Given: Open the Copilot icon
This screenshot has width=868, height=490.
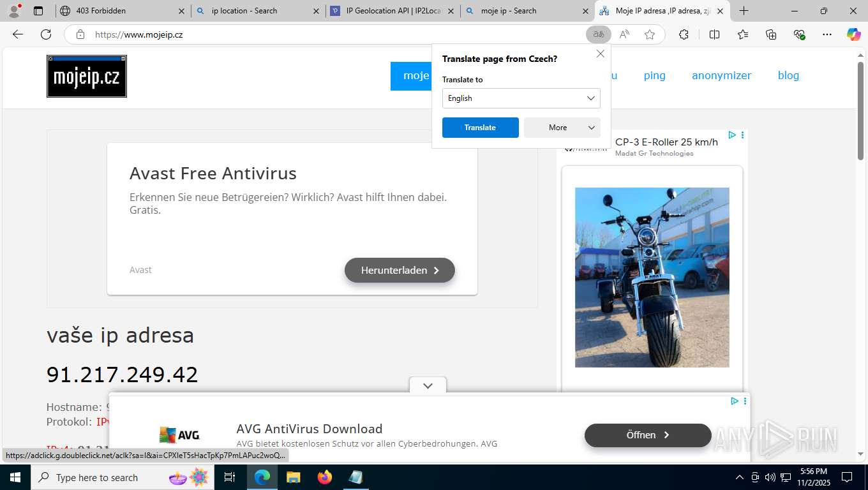Looking at the screenshot, I should 854,34.
